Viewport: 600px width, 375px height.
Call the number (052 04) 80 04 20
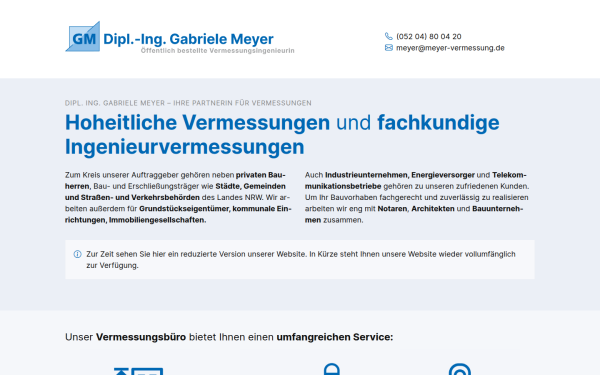[x=429, y=36]
